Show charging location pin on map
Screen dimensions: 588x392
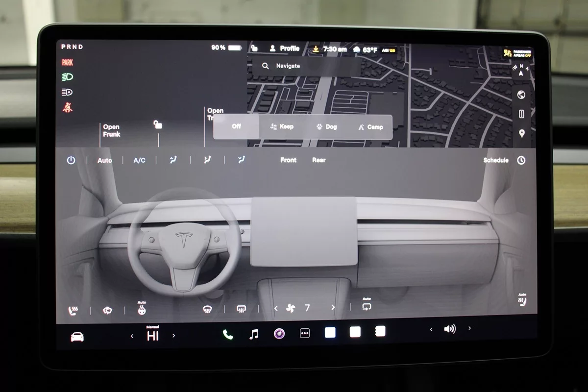pyautogui.click(x=521, y=133)
